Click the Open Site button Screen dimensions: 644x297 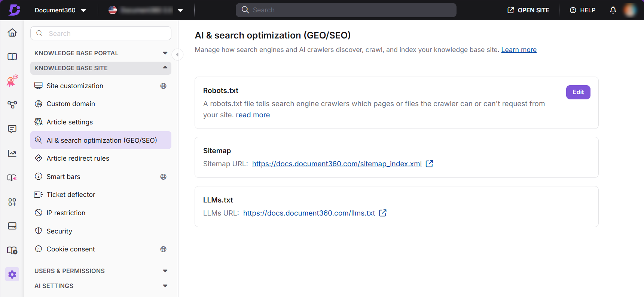pyautogui.click(x=528, y=10)
